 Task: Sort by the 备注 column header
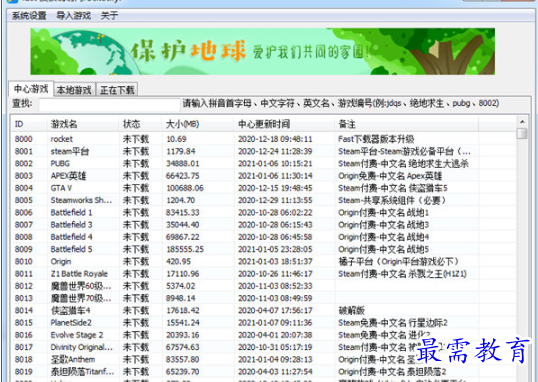pos(406,124)
